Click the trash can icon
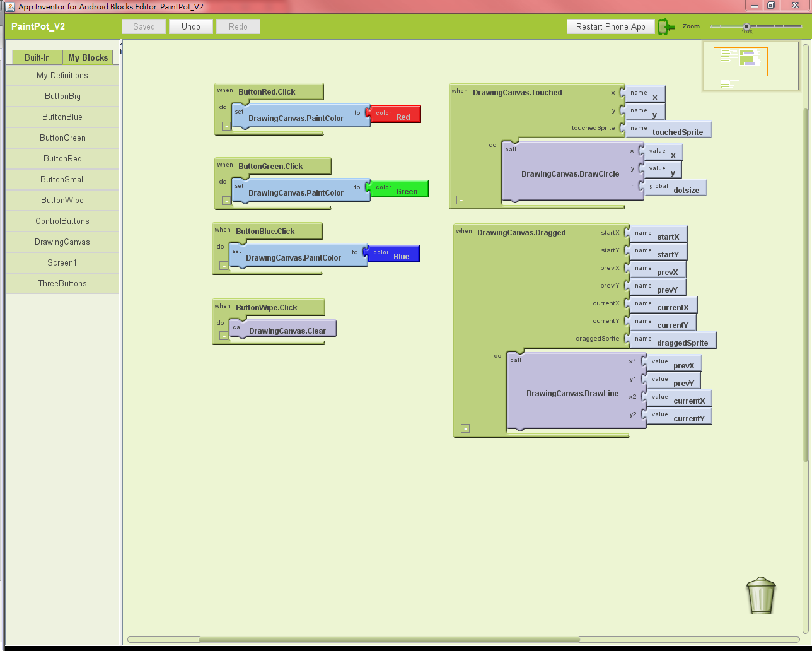Viewport: 812px width, 651px height. click(761, 595)
